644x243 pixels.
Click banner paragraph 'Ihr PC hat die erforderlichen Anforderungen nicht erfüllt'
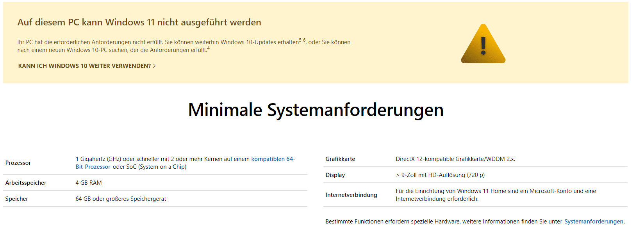click(184, 46)
